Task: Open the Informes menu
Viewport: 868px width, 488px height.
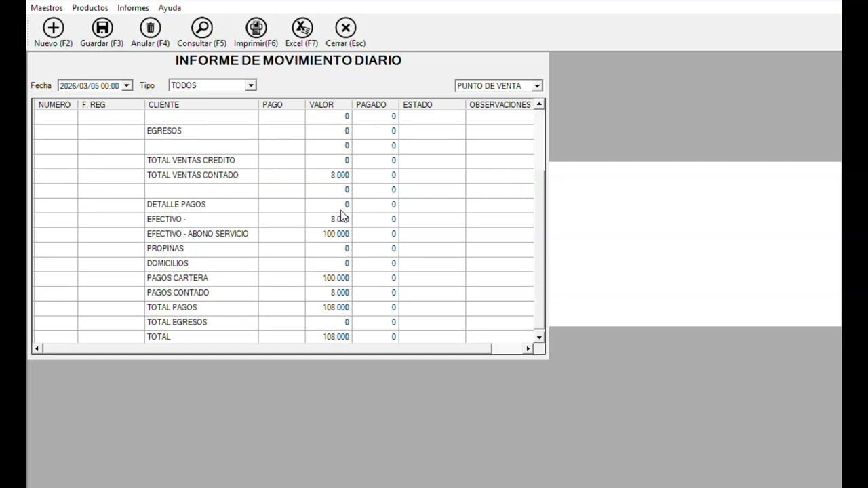Action: [133, 8]
